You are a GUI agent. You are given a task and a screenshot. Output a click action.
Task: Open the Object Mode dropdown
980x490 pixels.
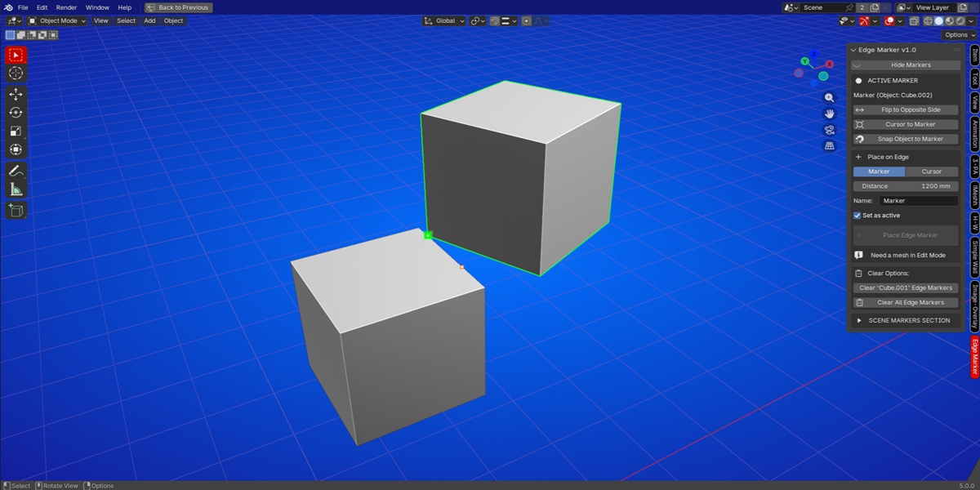click(x=58, y=20)
